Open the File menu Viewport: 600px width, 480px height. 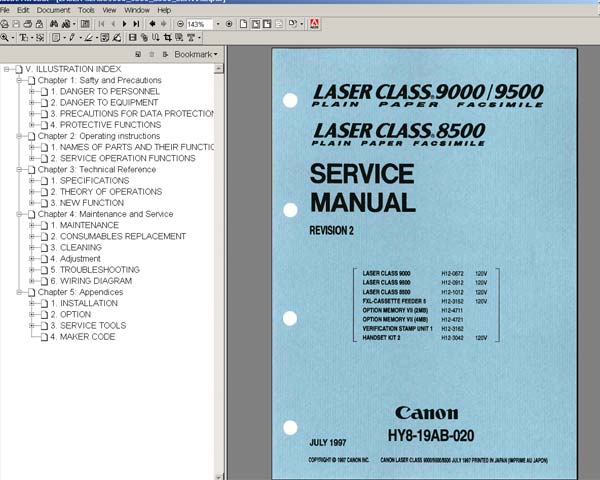[5, 10]
